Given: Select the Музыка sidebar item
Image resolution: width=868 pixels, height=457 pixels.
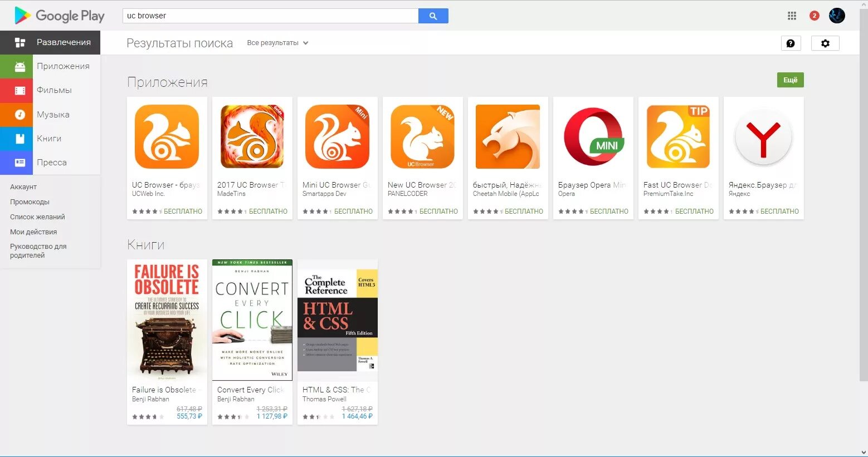Looking at the screenshot, I should 50,115.
